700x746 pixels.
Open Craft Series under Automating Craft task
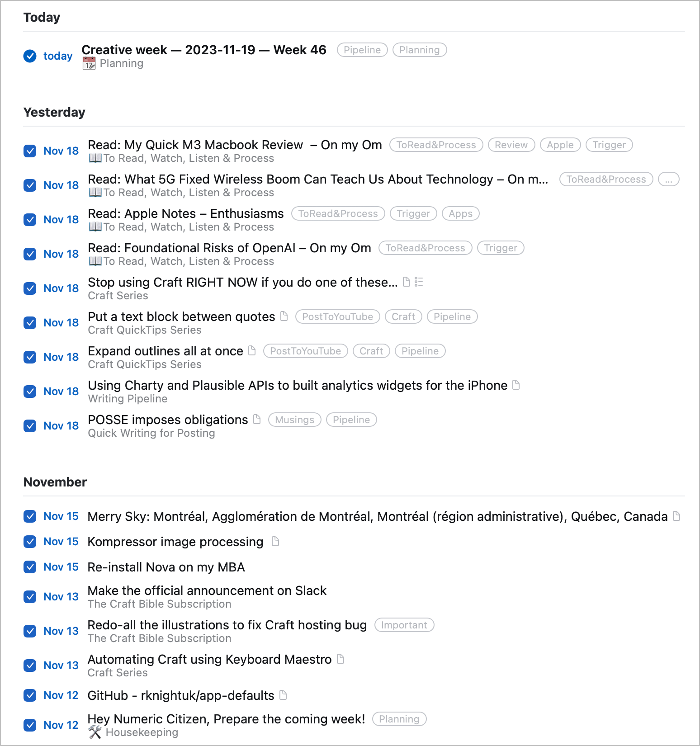click(118, 673)
